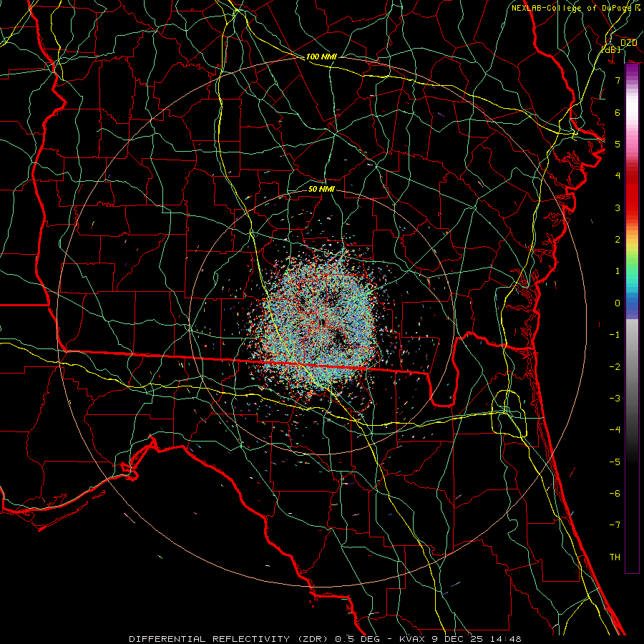Click the DIFFERENTIAL REFLECTIVITY (ZDR) caption text
The image size is (644, 644).
pos(230,639)
